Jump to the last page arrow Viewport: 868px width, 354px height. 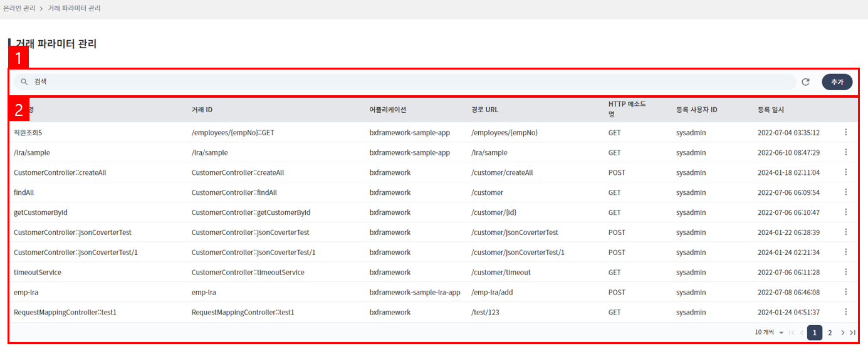tap(852, 333)
